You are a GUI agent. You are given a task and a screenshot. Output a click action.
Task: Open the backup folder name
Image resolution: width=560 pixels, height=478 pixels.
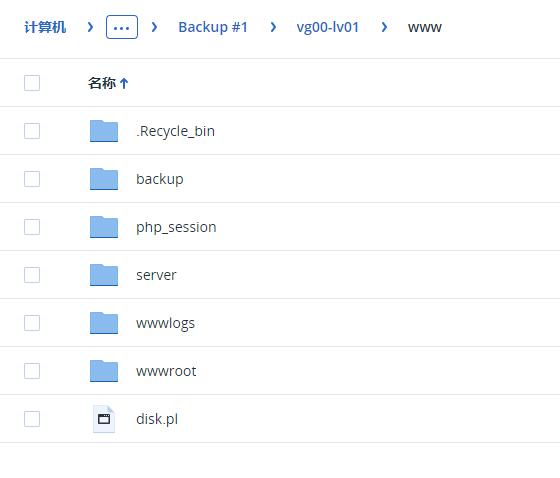(x=160, y=179)
